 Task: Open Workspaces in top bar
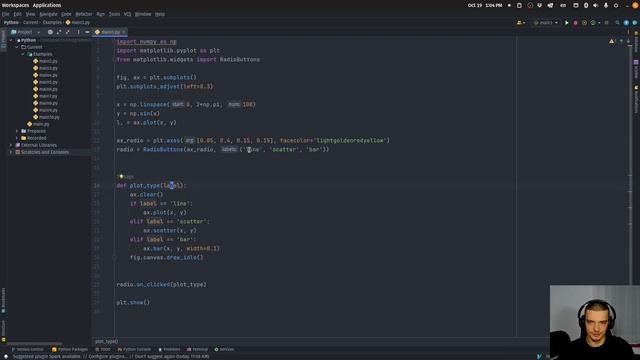16,5
